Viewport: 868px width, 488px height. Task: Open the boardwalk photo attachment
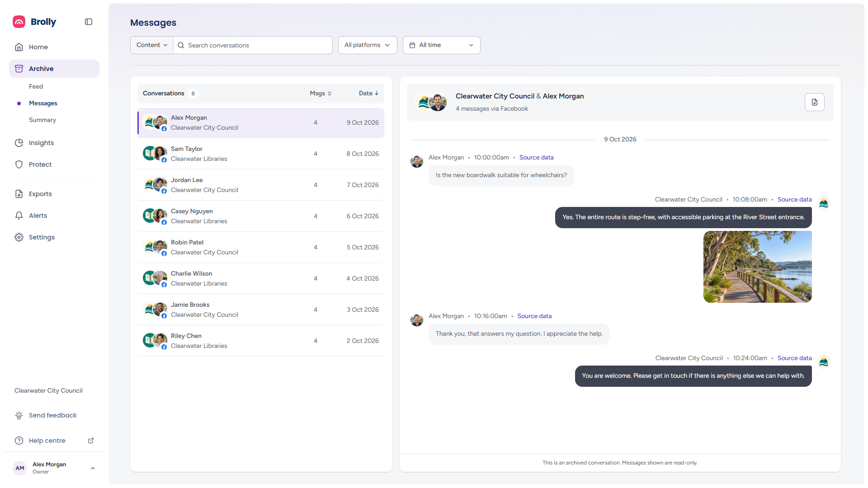tap(757, 267)
